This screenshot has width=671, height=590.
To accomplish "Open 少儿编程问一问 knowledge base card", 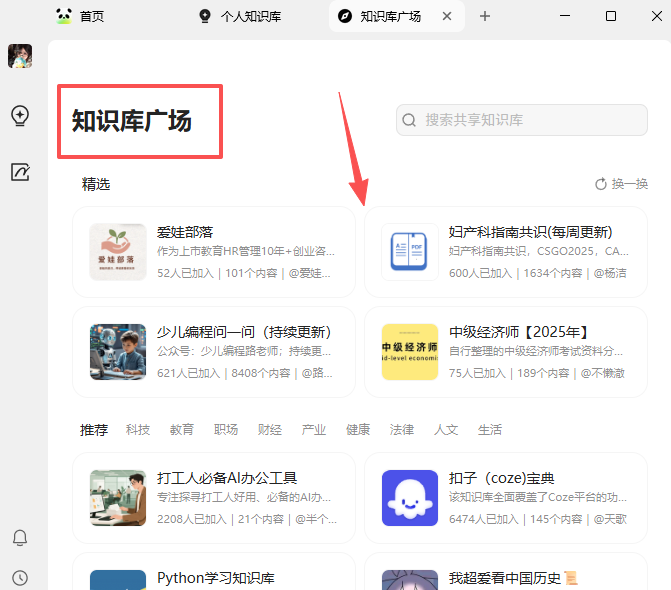I will pos(214,351).
